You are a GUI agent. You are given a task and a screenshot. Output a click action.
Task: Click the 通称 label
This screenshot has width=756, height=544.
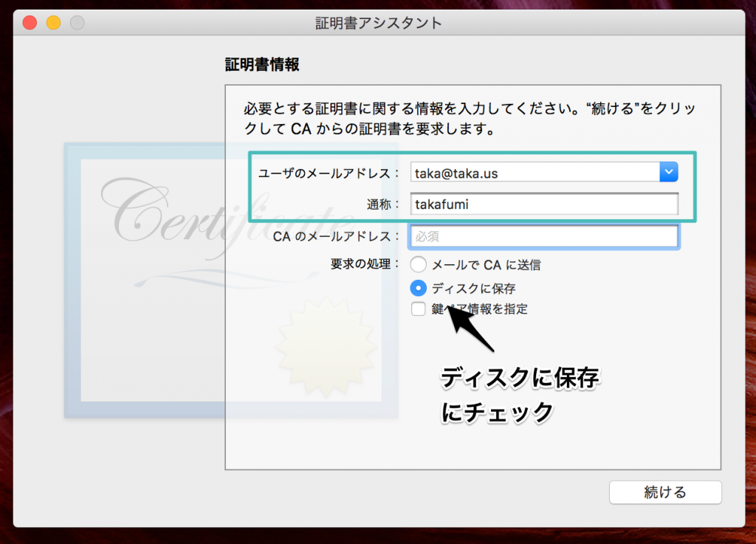pos(383,204)
